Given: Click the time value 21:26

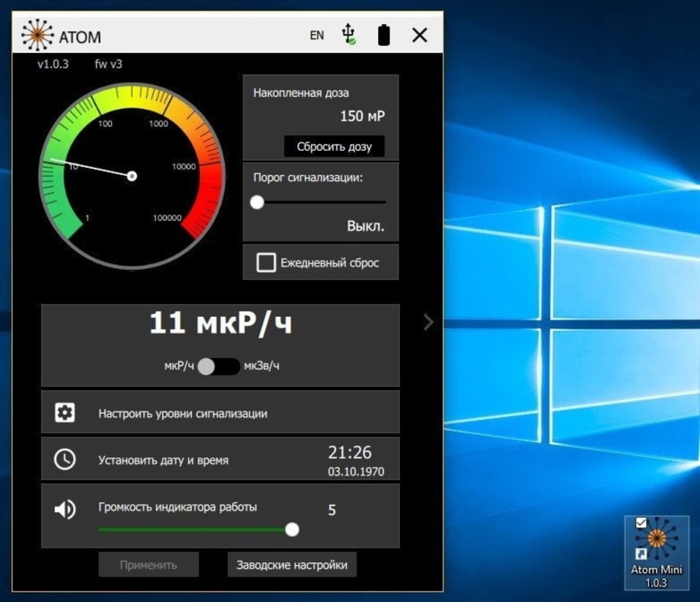Looking at the screenshot, I should point(349,452).
